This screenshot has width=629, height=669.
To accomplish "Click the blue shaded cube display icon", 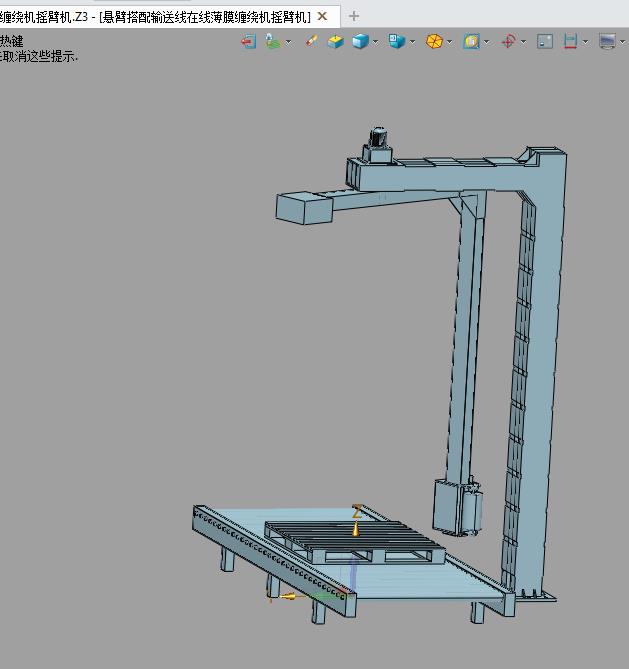I will pyautogui.click(x=361, y=41).
